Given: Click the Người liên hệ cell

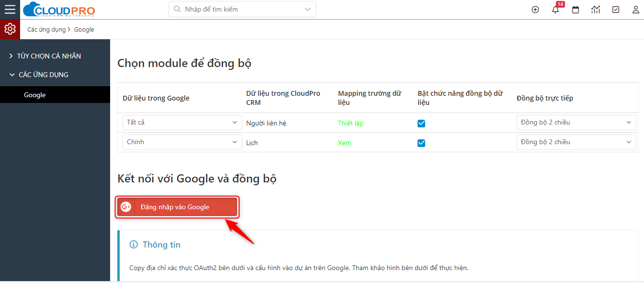Looking at the screenshot, I should click(x=266, y=123).
